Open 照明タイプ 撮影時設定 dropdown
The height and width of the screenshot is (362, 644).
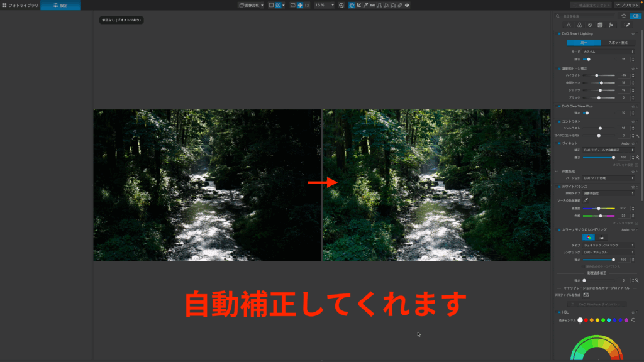608,194
